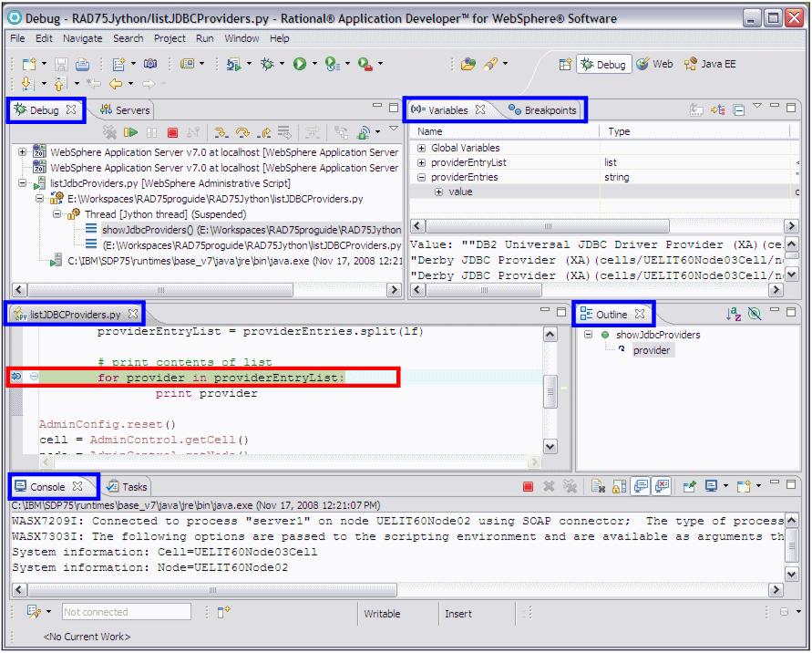The image size is (812, 653).
Task: Click the camera snapshot icon in toolbar
Action: click(150, 64)
